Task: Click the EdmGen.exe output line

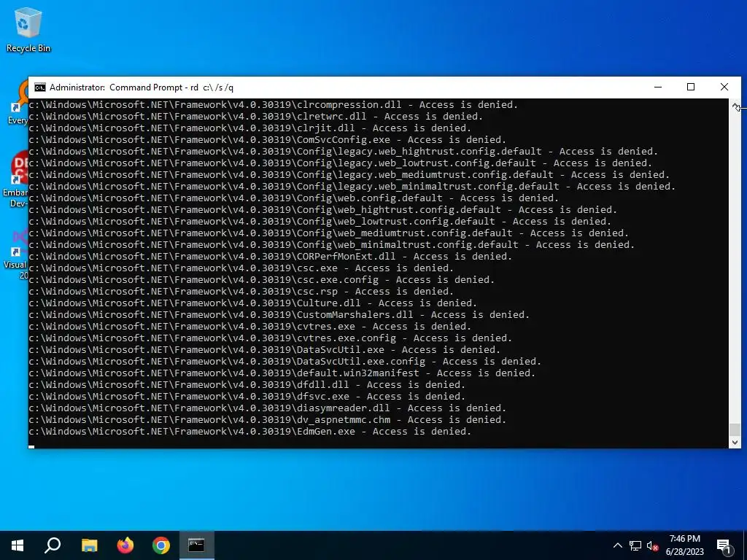Action: click(x=250, y=432)
